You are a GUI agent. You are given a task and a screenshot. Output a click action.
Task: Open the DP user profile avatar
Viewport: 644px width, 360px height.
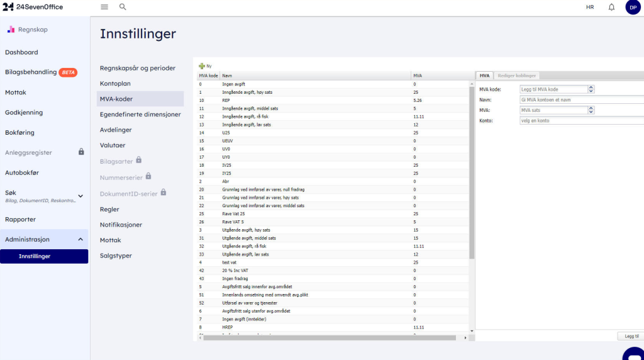(633, 7)
